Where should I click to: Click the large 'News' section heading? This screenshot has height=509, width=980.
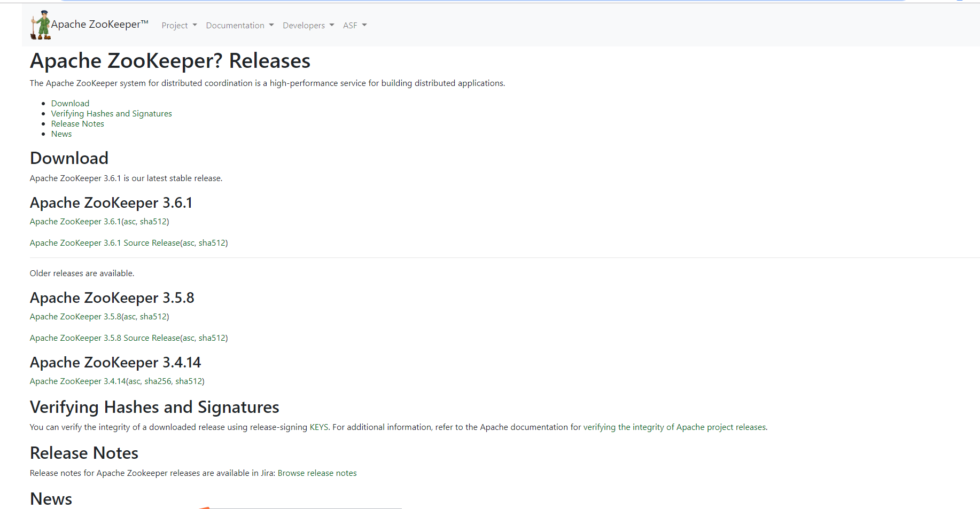[51, 499]
